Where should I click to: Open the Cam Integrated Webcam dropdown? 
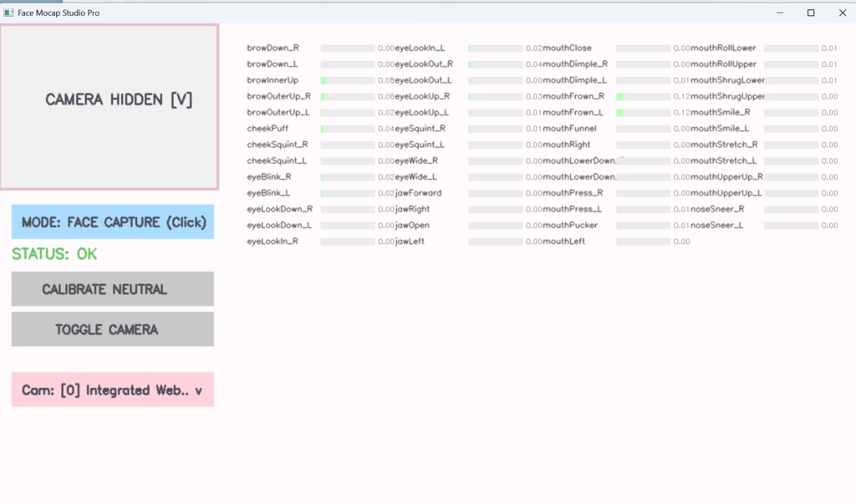point(113,390)
